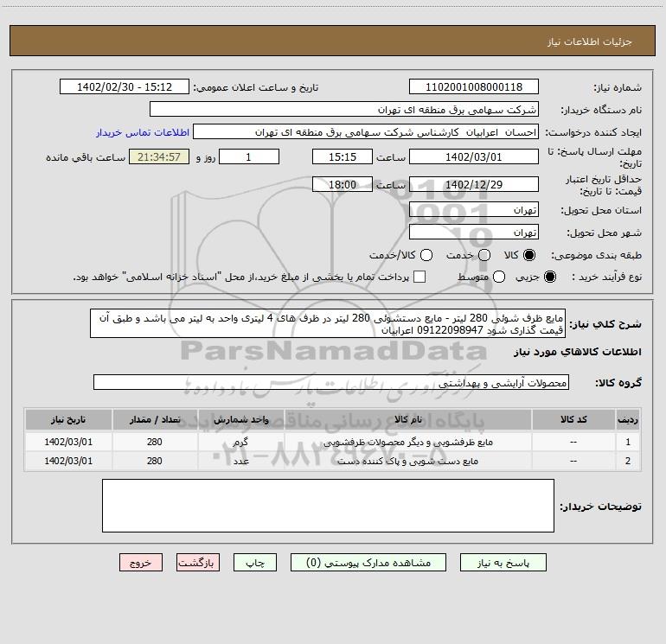Click the request creator field احسان اعرابیان

coord(366,131)
